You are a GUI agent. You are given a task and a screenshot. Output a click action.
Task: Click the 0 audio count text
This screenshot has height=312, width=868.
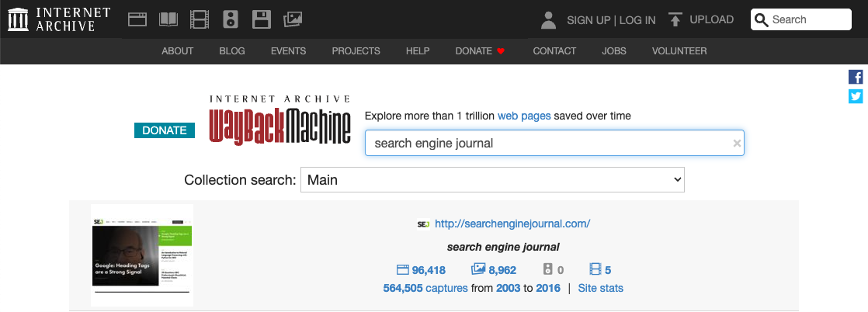pos(561,270)
